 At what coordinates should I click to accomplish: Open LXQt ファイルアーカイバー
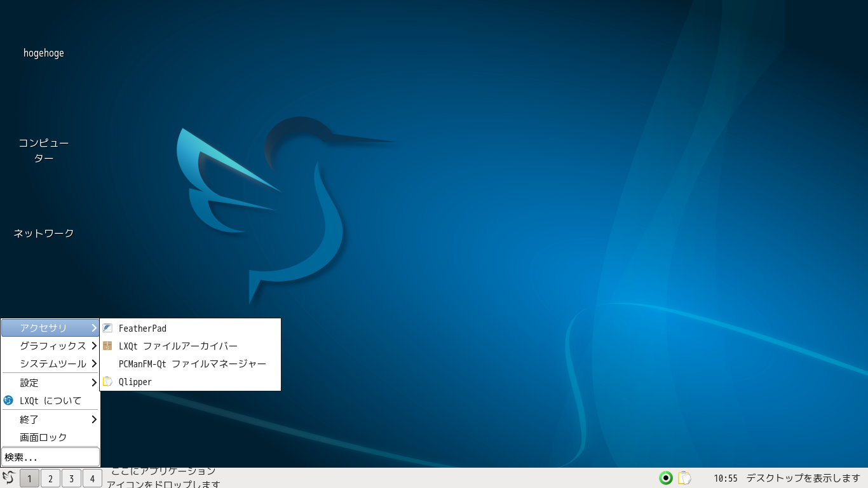[x=190, y=346]
